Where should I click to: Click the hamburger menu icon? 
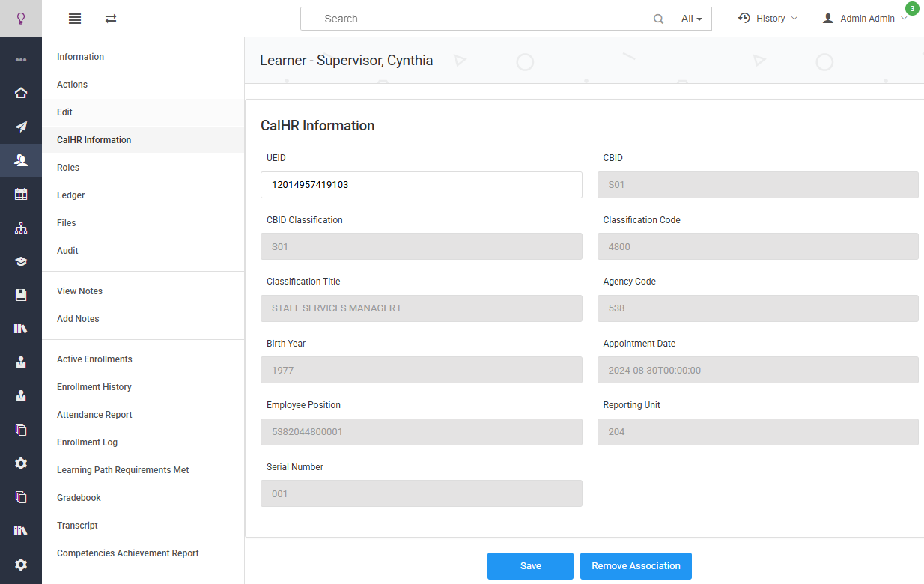[74, 19]
